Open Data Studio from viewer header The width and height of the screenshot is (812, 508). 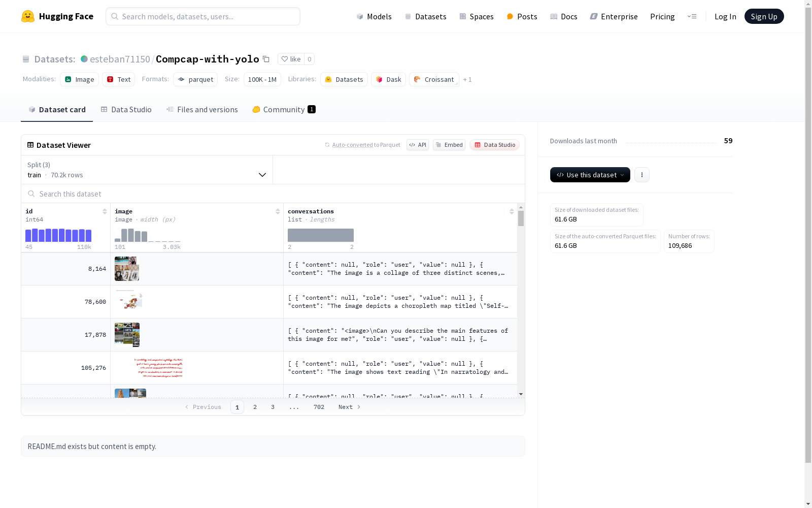tap(494, 145)
